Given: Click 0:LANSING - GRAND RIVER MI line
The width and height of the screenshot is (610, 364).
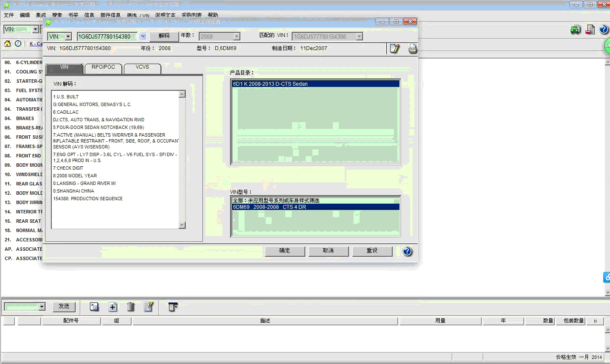Looking at the screenshot, I should (84, 183).
